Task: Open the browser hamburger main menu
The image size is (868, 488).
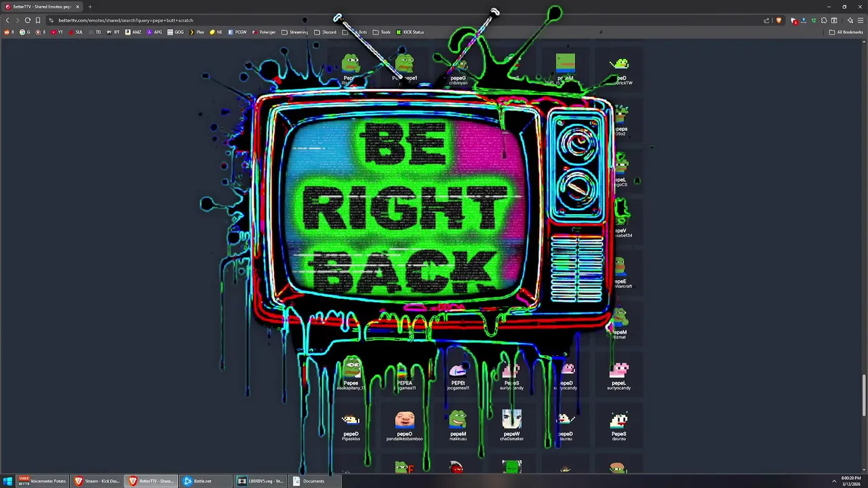Action: (x=861, y=20)
